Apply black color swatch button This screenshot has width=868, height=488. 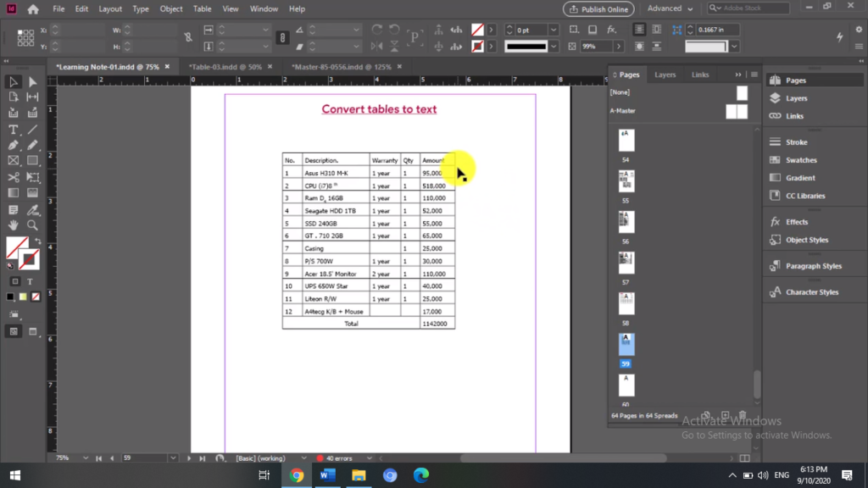tap(10, 297)
